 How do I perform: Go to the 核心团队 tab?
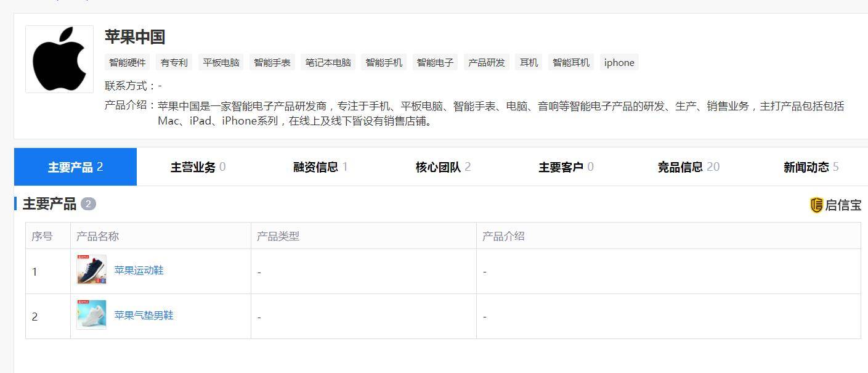443,167
